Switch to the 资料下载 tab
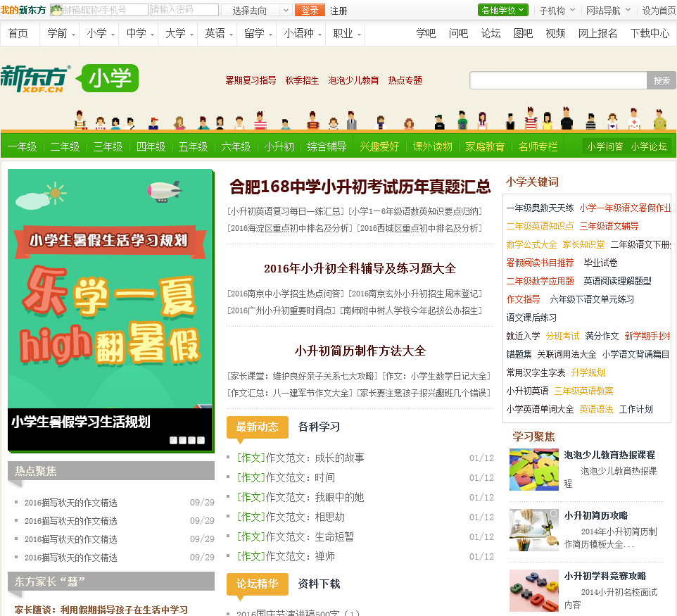This screenshot has width=677, height=616. [319, 584]
